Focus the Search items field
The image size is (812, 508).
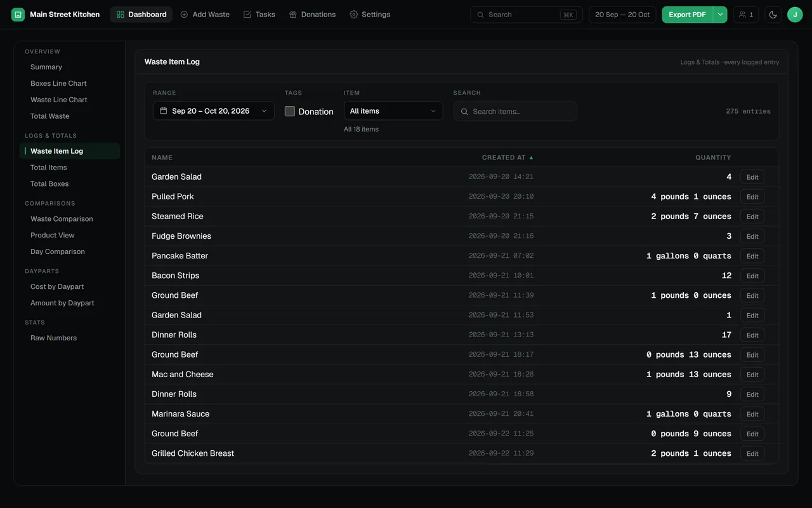tap(515, 111)
